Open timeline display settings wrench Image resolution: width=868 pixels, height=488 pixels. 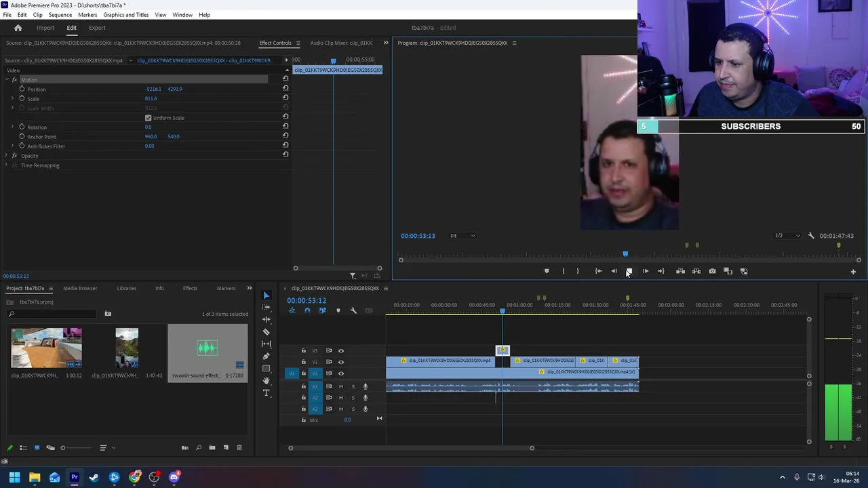pos(353,310)
